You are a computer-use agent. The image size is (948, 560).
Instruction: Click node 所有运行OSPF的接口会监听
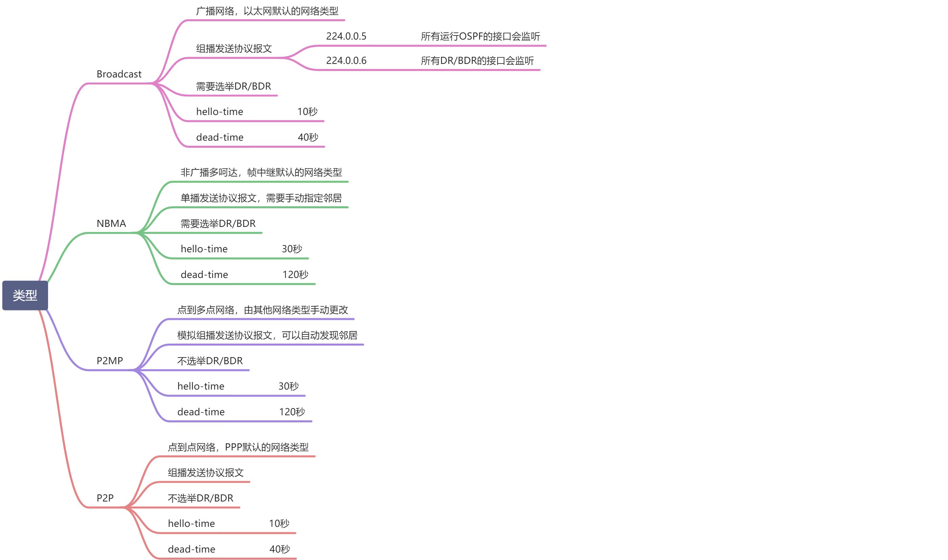480,36
